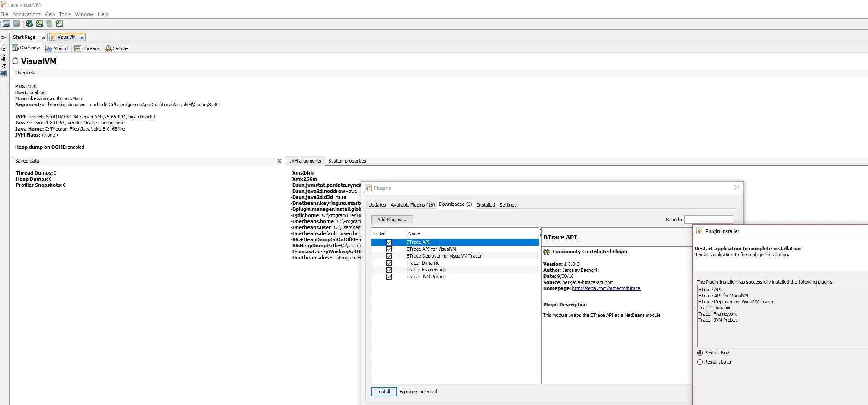Sort plugins by the Name column header
The image size is (868, 405).
click(x=472, y=233)
